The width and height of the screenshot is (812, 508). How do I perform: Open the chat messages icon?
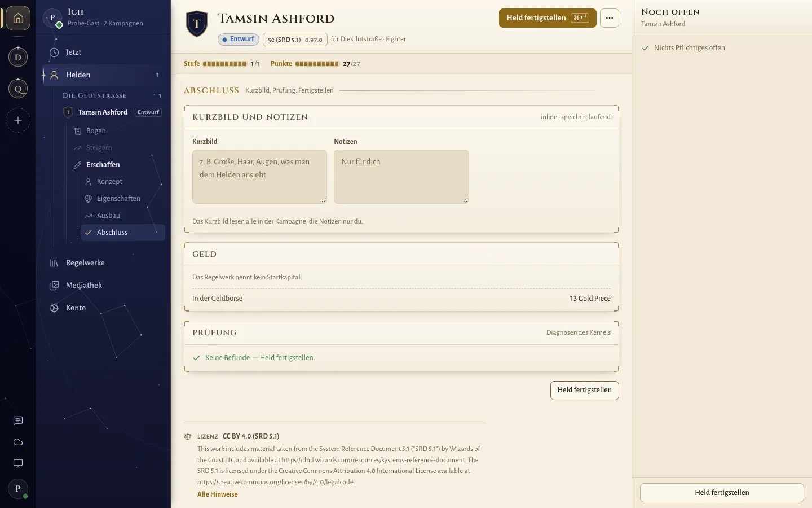click(18, 421)
